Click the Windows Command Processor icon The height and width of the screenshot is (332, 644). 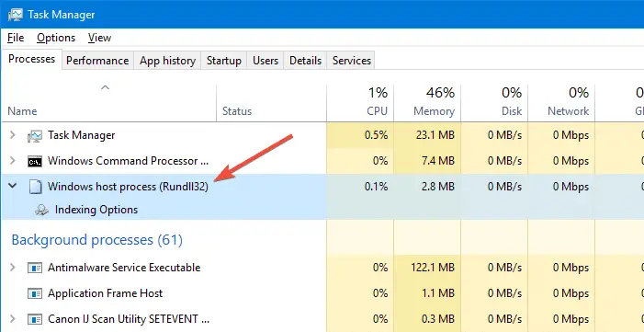tap(35, 161)
